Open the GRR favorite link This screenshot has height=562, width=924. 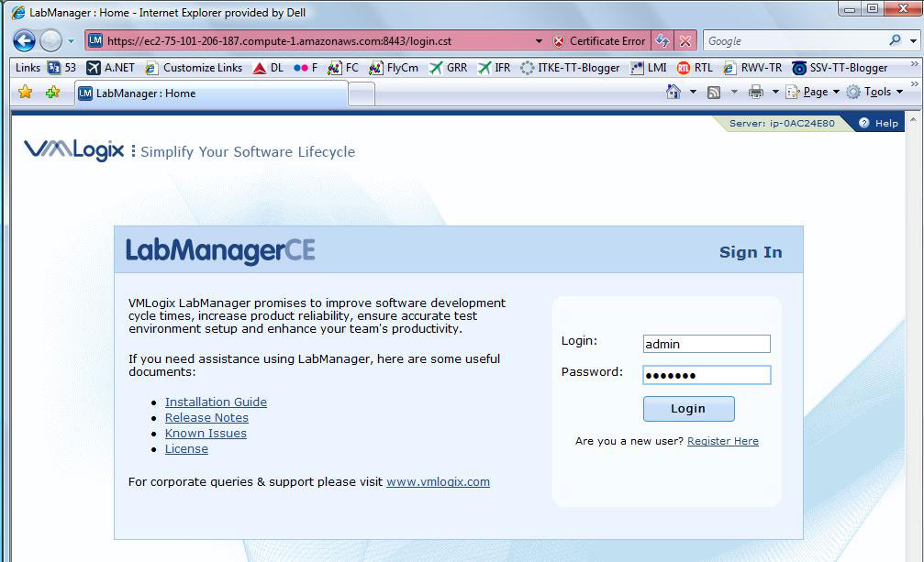point(448,68)
